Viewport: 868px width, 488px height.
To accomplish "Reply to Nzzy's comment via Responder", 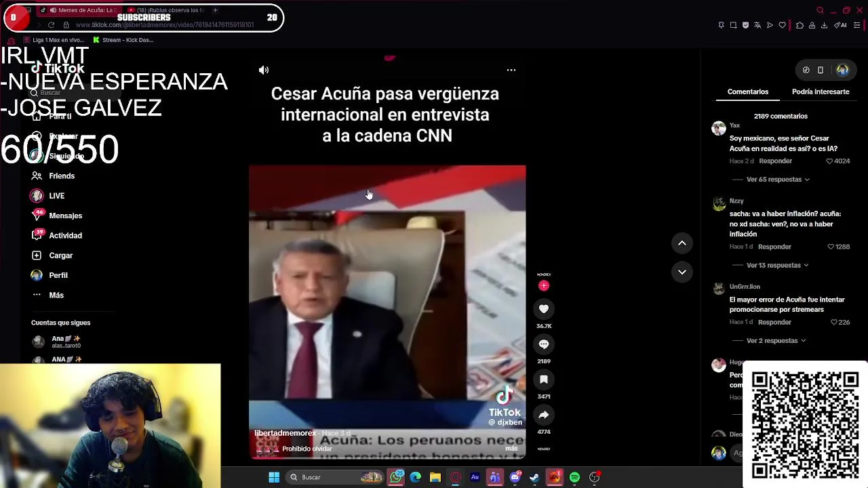I will coord(774,247).
